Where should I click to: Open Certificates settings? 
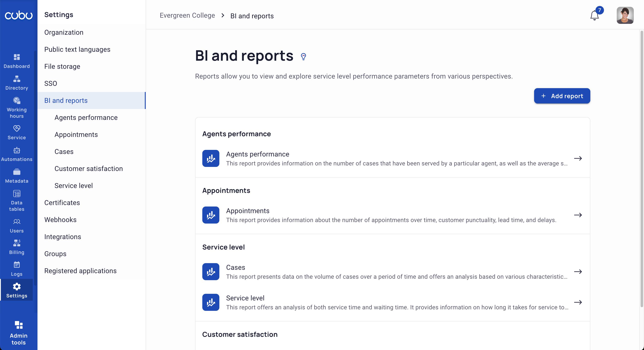92,203
